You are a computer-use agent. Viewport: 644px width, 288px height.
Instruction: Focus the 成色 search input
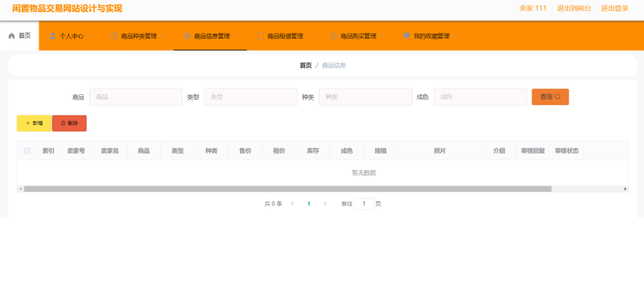480,97
